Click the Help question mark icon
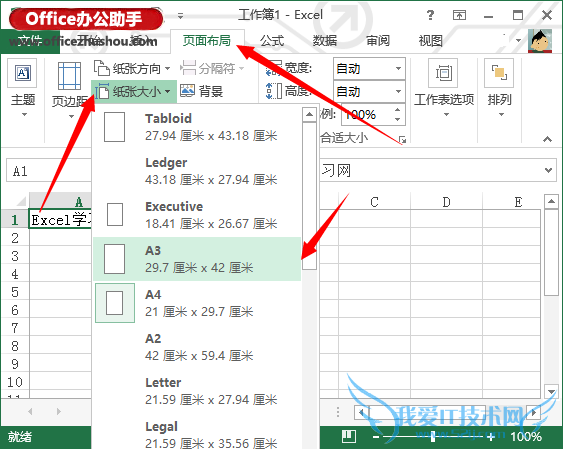563x449 pixels. [430, 15]
